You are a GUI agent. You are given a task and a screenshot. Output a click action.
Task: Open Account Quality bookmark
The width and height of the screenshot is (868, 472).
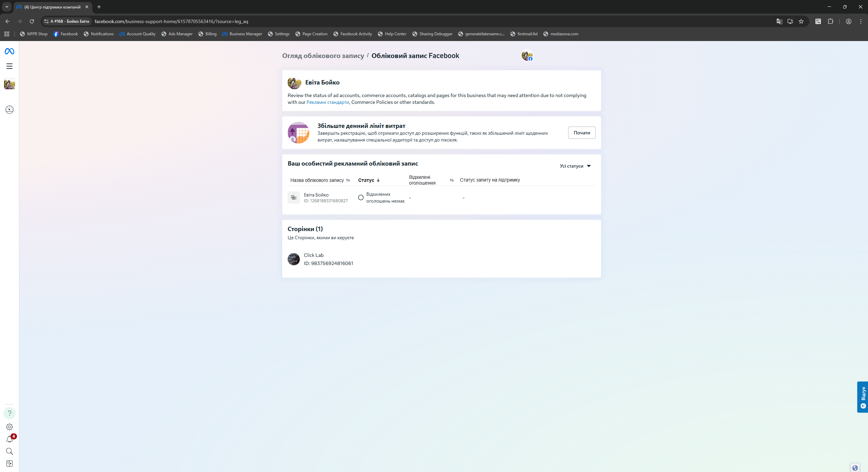tap(137, 34)
